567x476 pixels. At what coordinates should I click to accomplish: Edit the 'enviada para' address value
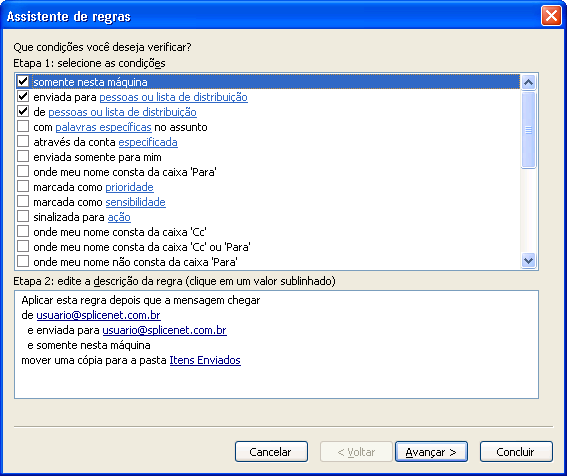point(165,330)
